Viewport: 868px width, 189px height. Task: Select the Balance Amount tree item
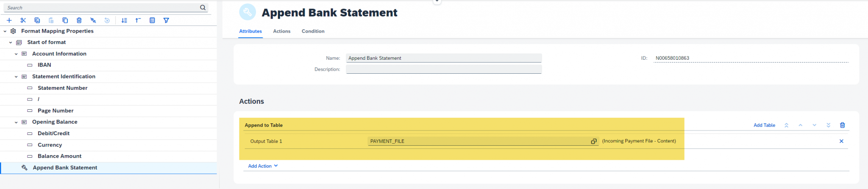coord(59,156)
